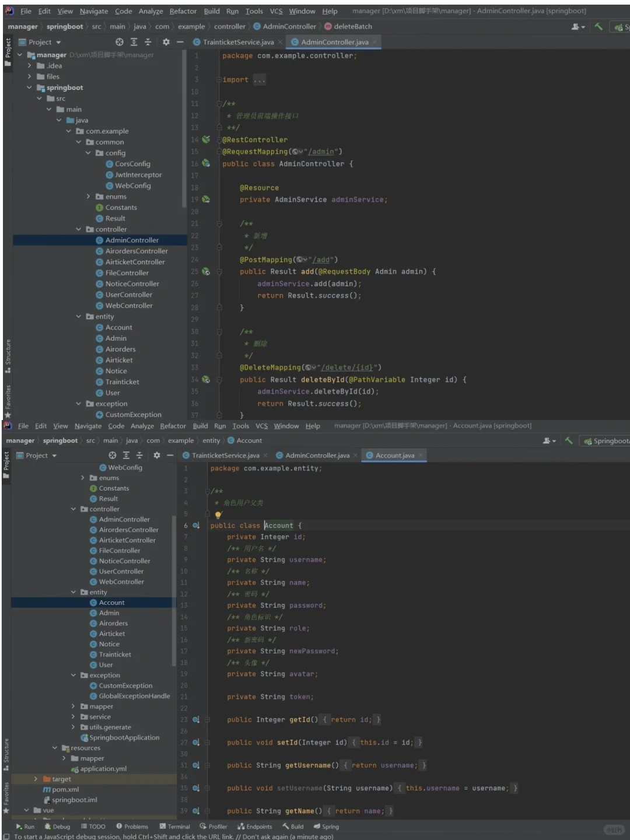The width and height of the screenshot is (630, 840).
Task: Click the deleteBatch breadcrumb in the navigation bar
Action: [348, 26]
